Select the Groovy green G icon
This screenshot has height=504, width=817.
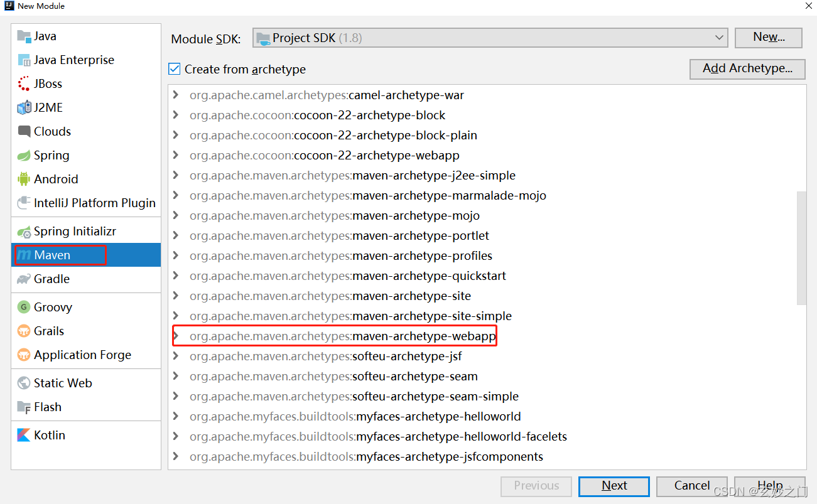pos(24,308)
